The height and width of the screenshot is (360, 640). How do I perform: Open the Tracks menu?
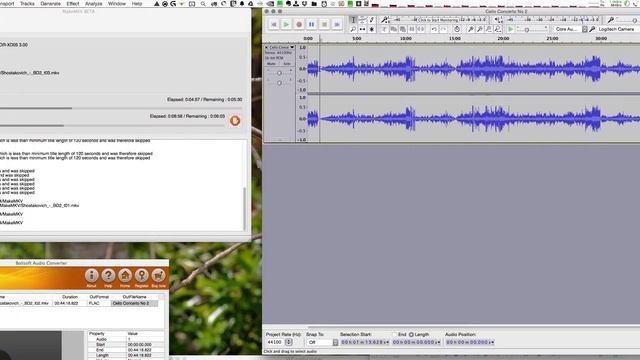[x=27, y=3]
